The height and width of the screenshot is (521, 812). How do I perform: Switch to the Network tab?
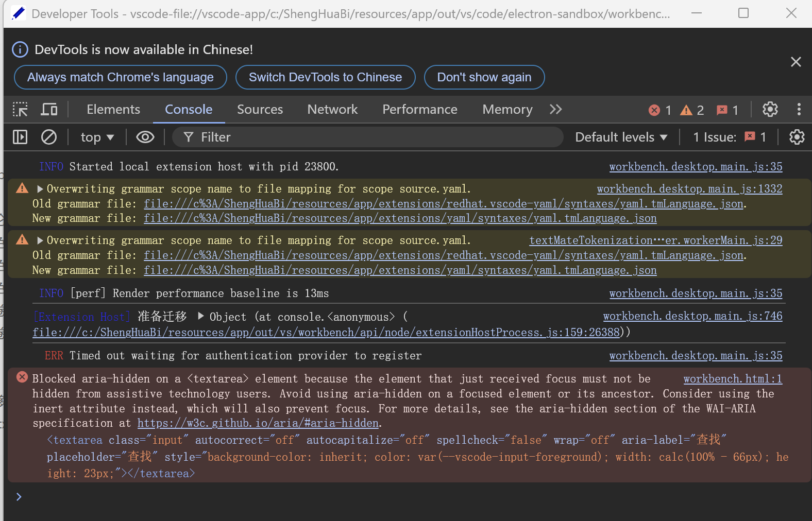(332, 109)
